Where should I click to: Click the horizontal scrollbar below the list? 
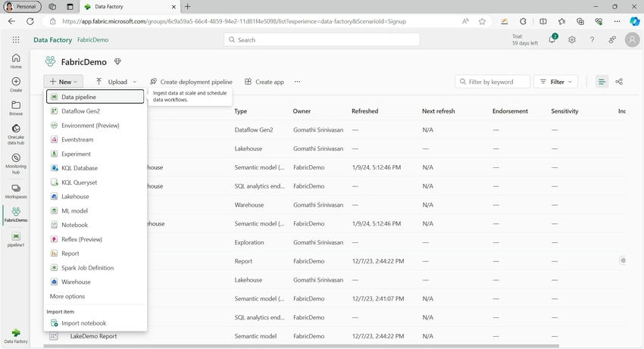[x=301, y=346]
